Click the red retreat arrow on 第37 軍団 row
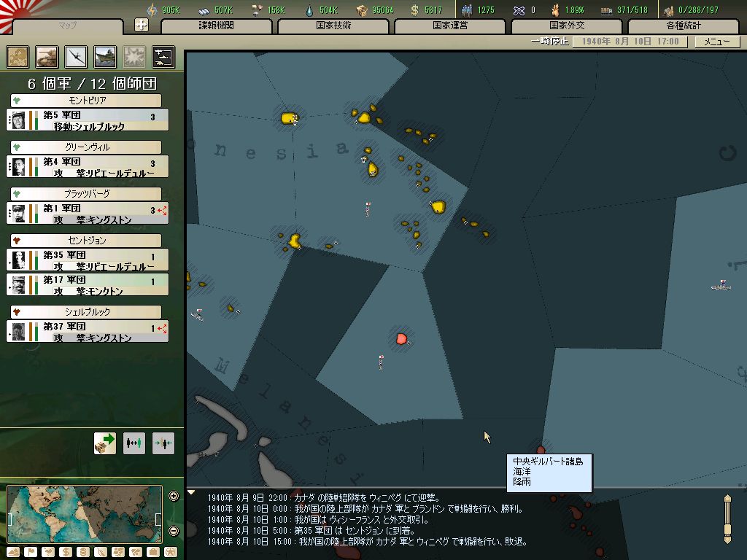Viewport: 747px width, 560px height. point(163,328)
